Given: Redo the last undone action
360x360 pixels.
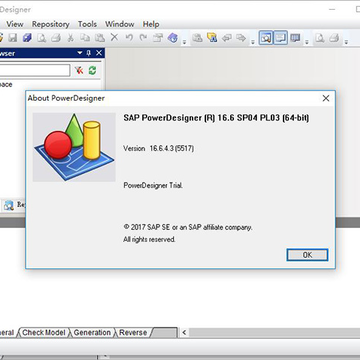Looking at the screenshot, I should 143,38.
